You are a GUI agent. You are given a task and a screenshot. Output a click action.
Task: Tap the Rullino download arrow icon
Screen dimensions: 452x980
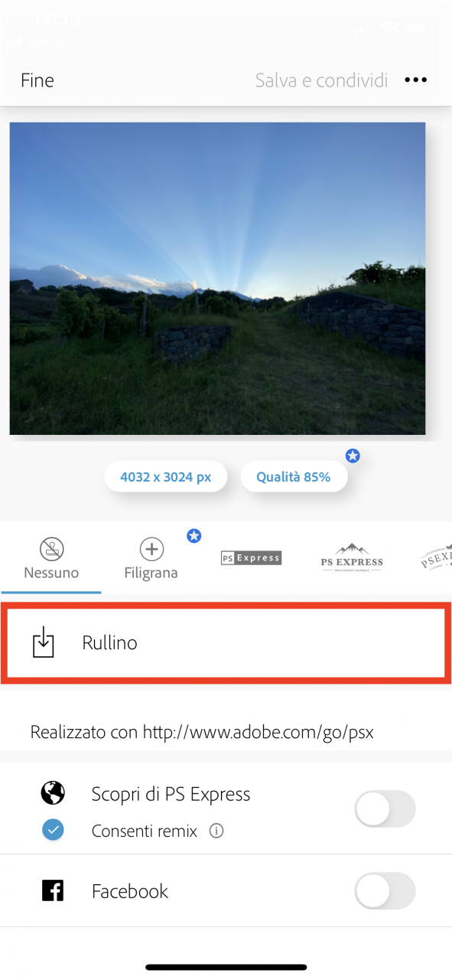(44, 642)
